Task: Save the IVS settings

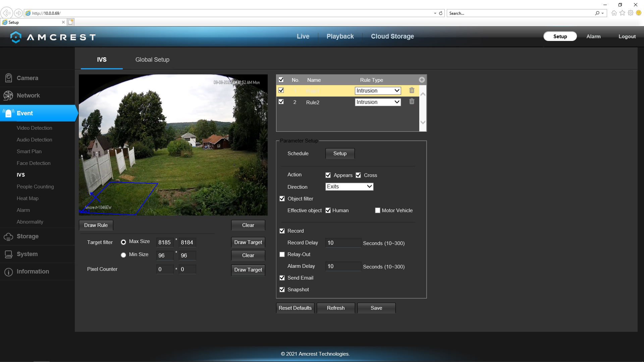Action: (x=376, y=308)
